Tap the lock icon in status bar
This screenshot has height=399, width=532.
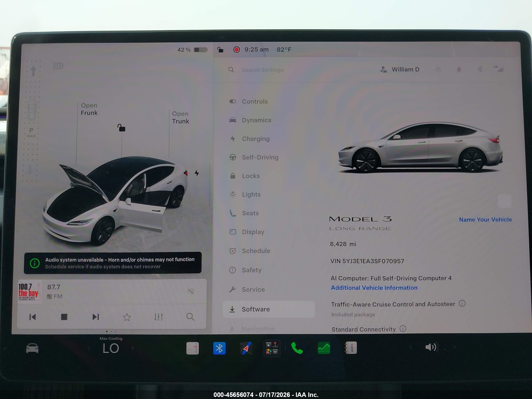point(220,50)
